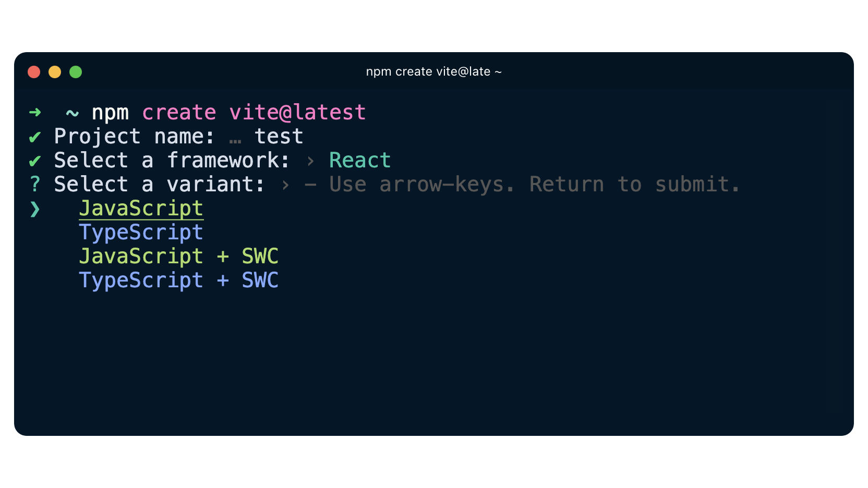The image size is (868, 488).
Task: Select the TypeScript variant option
Action: [x=141, y=233]
